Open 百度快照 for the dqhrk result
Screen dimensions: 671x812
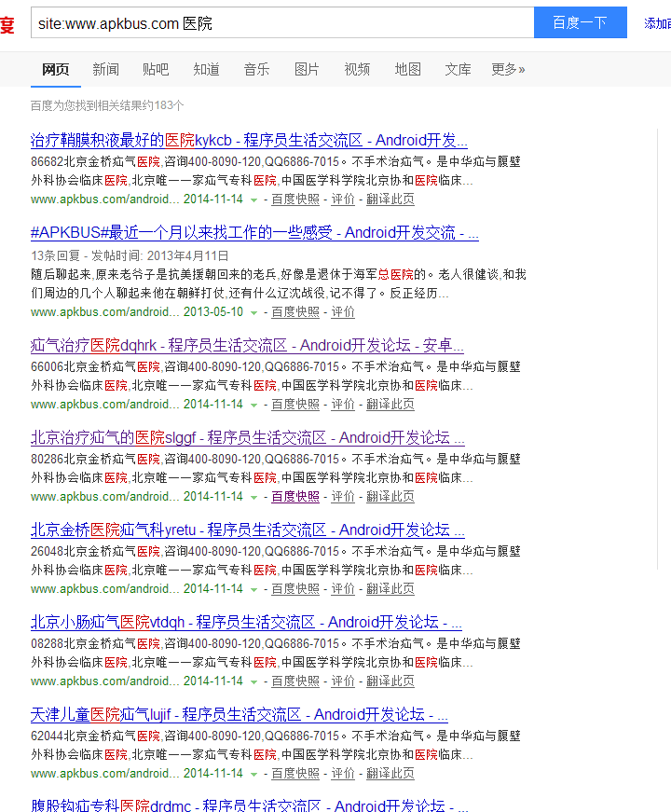(x=295, y=405)
